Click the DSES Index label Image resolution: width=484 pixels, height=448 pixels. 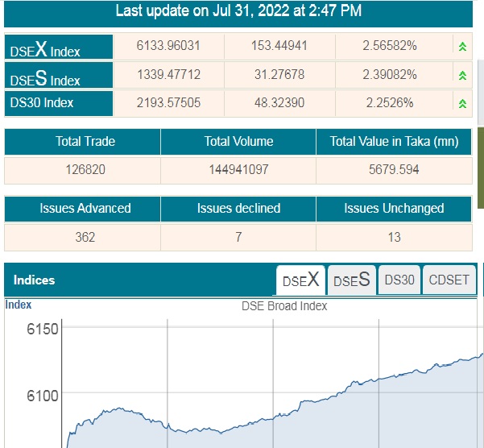(58, 76)
